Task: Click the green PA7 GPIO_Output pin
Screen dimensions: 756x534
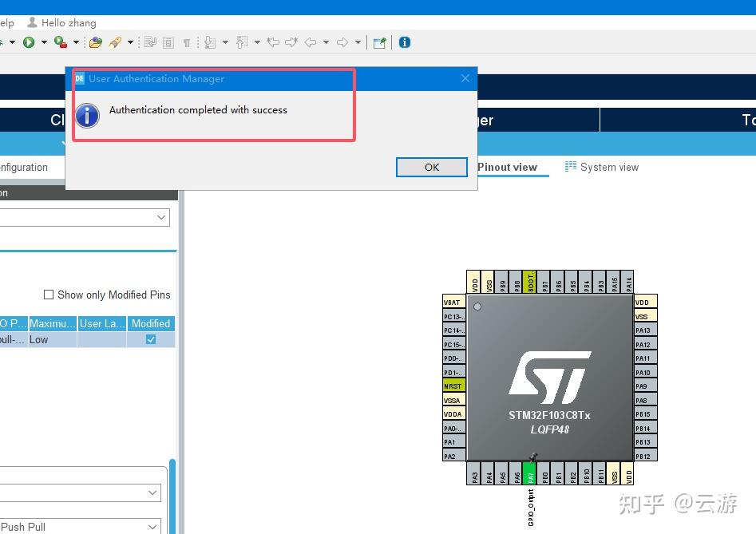Action: [x=531, y=474]
